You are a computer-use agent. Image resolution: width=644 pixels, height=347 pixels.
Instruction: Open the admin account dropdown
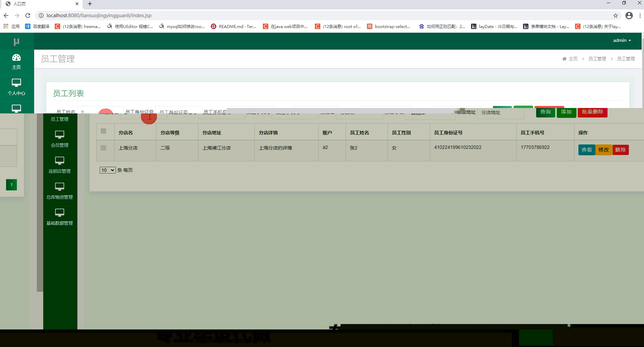622,40
